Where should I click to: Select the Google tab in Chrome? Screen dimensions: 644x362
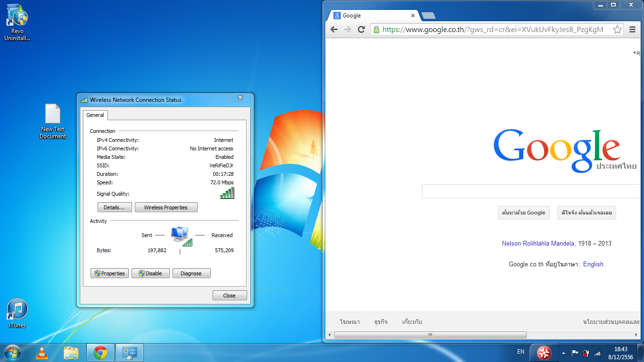click(x=372, y=16)
